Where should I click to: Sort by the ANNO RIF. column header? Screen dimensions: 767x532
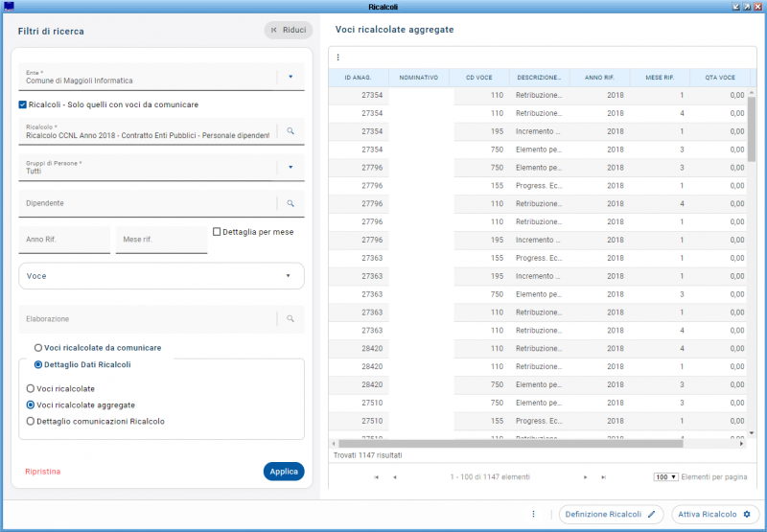(598, 78)
